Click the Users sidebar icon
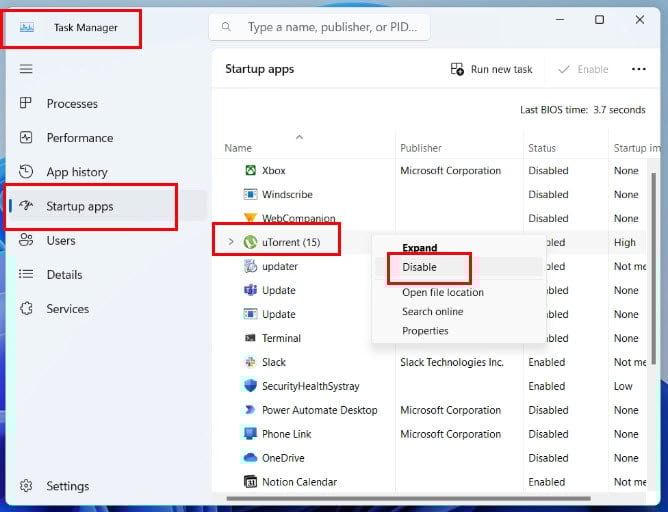The height and width of the screenshot is (512, 668). tap(26, 240)
